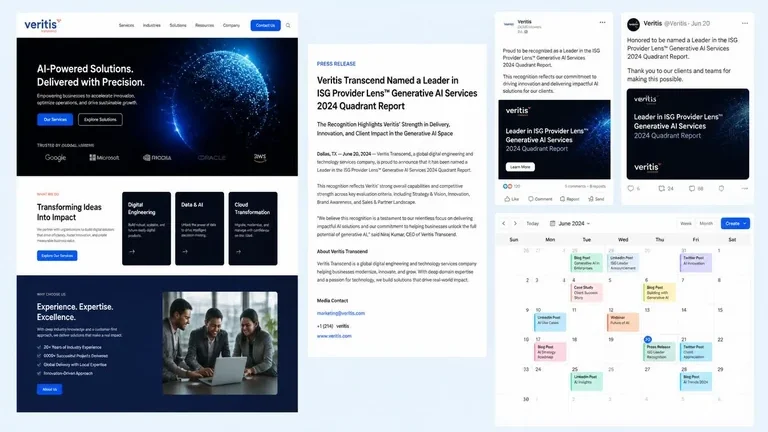Click Veritis round avatar on the tweet

point(633,24)
